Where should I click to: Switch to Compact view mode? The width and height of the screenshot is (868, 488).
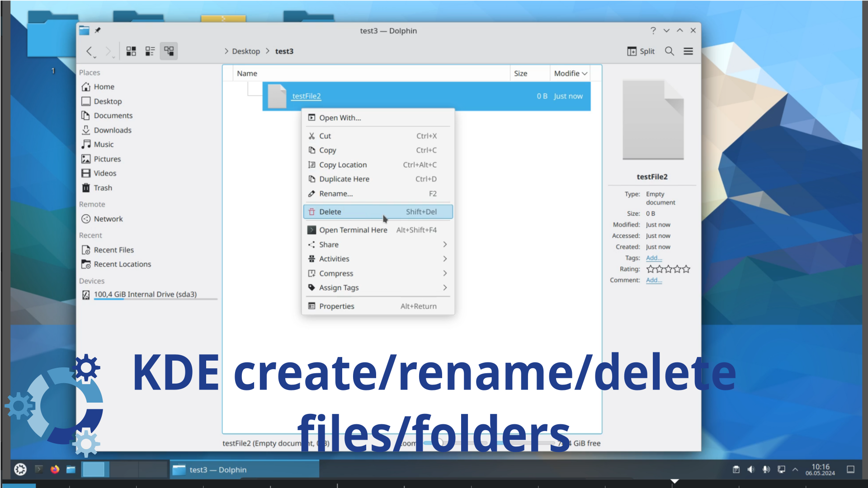click(x=150, y=51)
